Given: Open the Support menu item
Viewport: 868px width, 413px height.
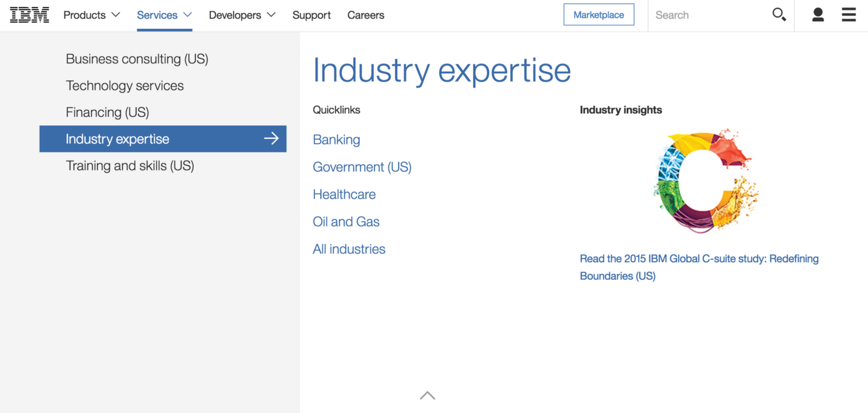Looking at the screenshot, I should click(311, 15).
